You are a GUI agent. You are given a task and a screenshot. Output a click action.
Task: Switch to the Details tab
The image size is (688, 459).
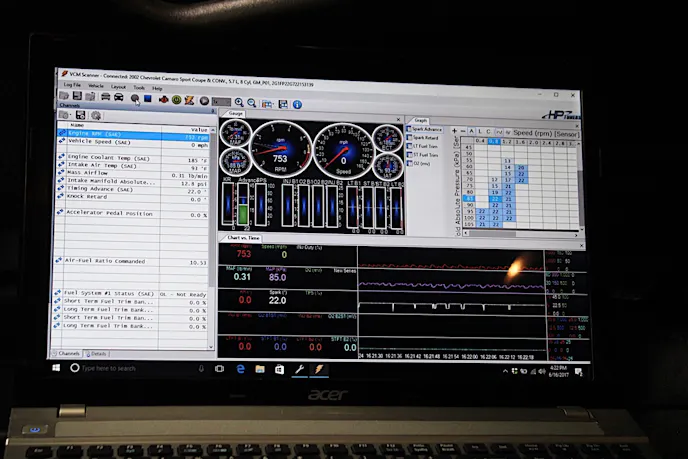(x=99, y=353)
